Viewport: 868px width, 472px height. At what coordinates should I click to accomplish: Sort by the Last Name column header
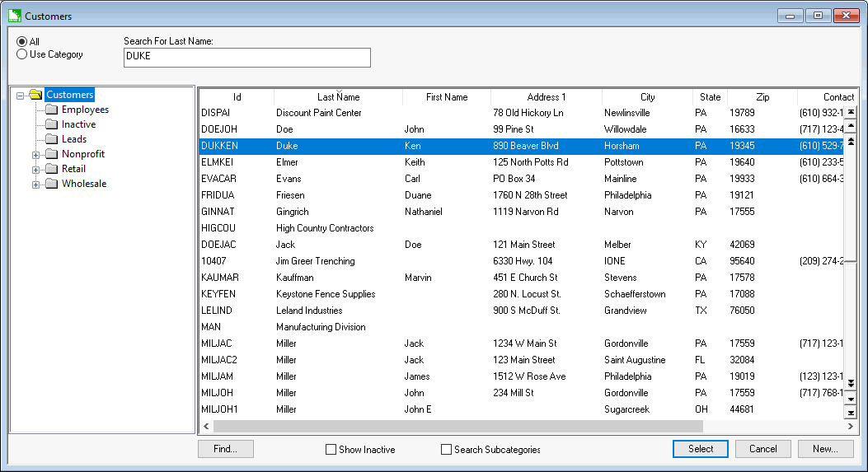tap(338, 97)
